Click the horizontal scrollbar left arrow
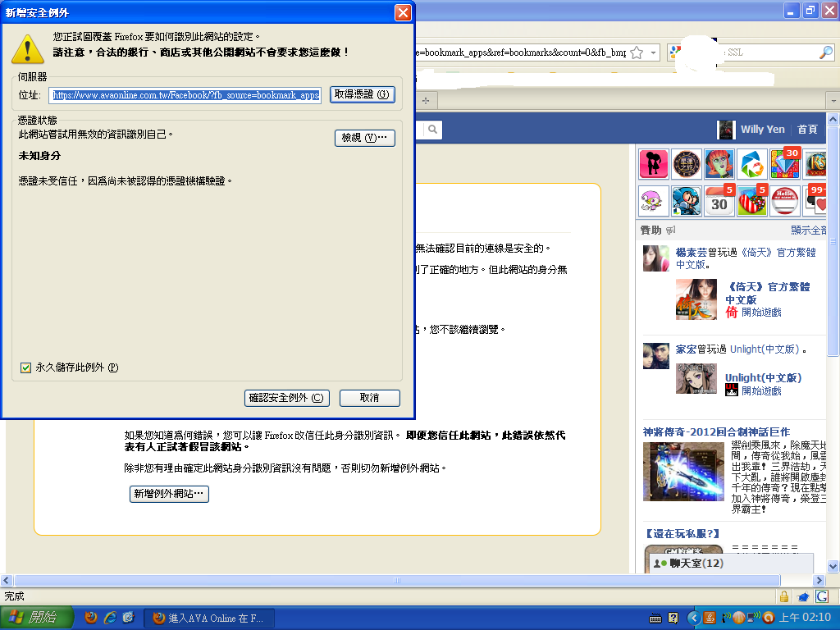840x630 pixels. point(7,580)
